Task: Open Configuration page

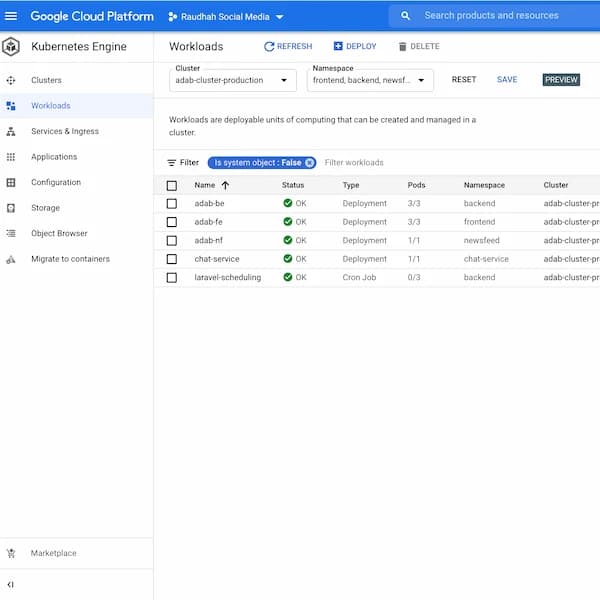Action: [x=56, y=183]
